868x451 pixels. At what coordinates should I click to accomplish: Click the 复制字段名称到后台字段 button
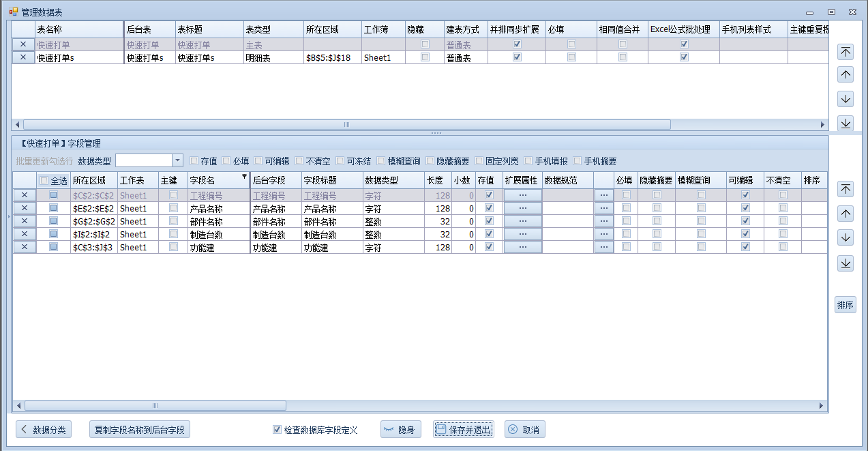click(x=140, y=430)
